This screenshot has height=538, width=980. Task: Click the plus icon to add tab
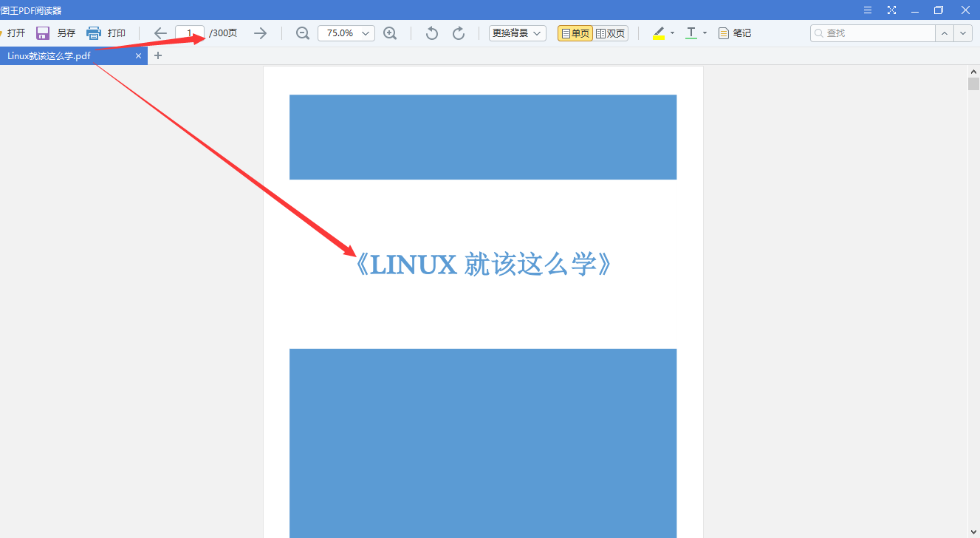[x=157, y=56]
